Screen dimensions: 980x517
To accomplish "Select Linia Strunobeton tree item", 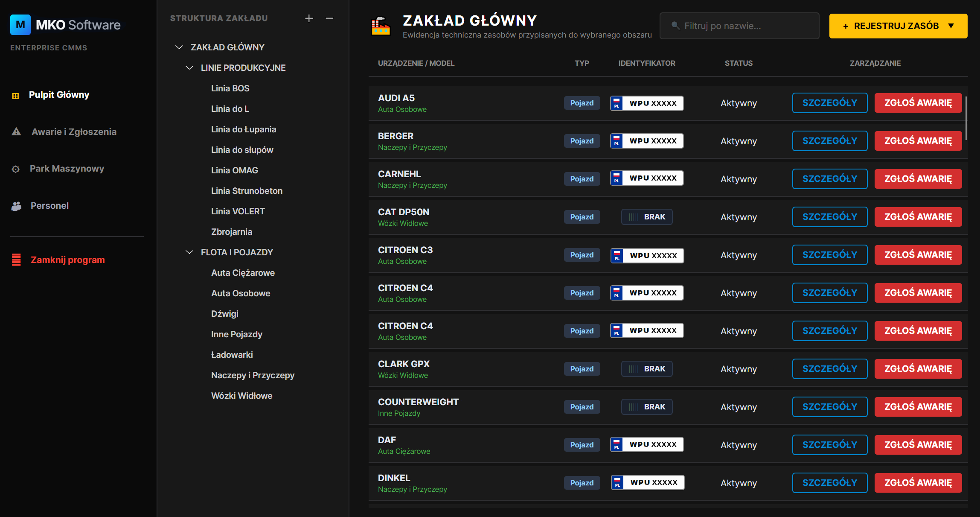I will click(247, 191).
